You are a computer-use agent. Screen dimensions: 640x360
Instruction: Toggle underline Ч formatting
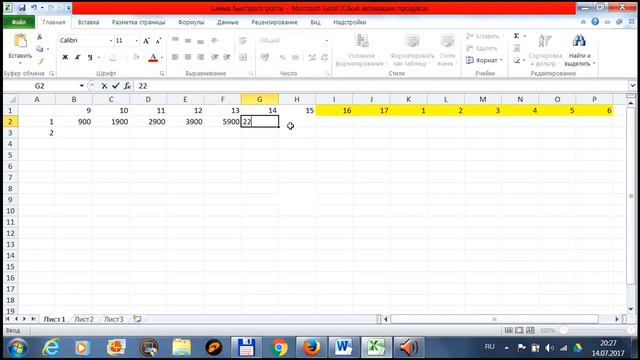(x=90, y=57)
